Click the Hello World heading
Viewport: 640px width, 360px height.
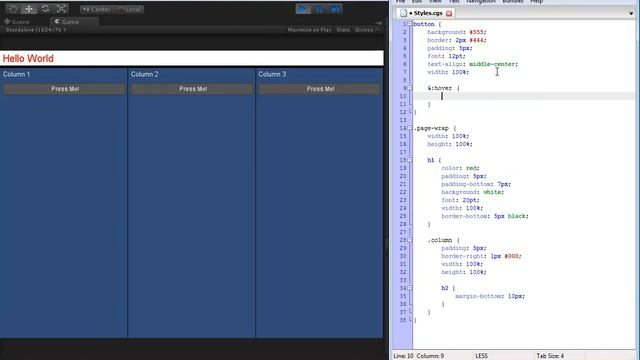28,58
